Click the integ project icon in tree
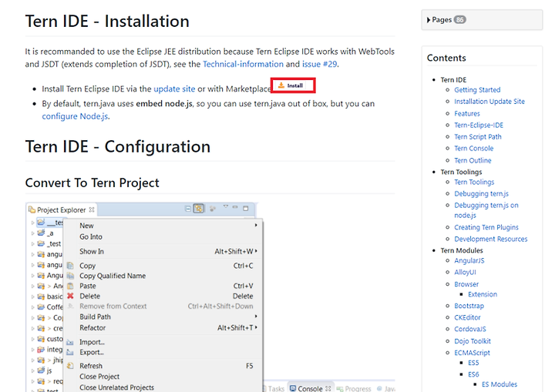555x392 pixels. (41, 349)
